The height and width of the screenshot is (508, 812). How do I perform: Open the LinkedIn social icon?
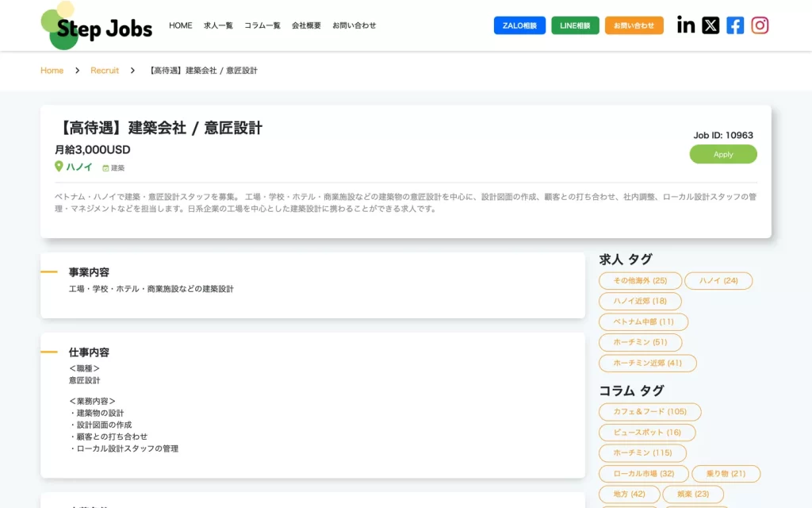686,25
